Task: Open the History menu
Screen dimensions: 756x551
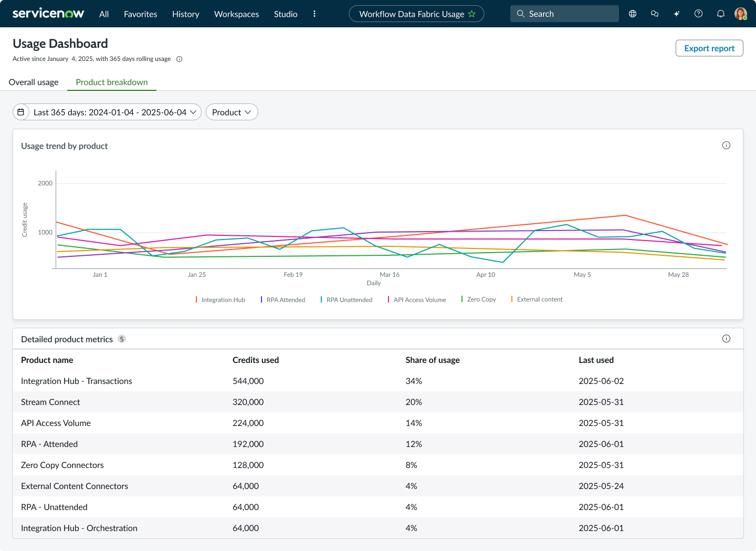Action: pos(186,14)
